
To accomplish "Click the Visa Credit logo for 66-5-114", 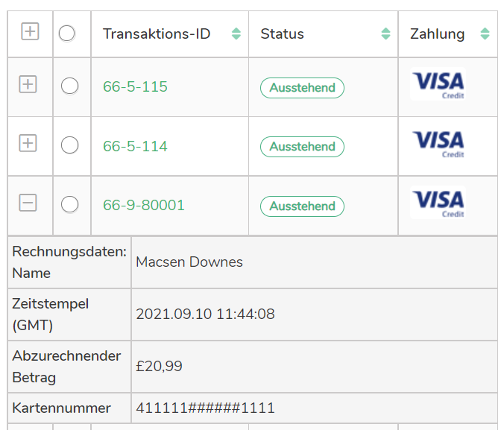I will click(x=438, y=143).
